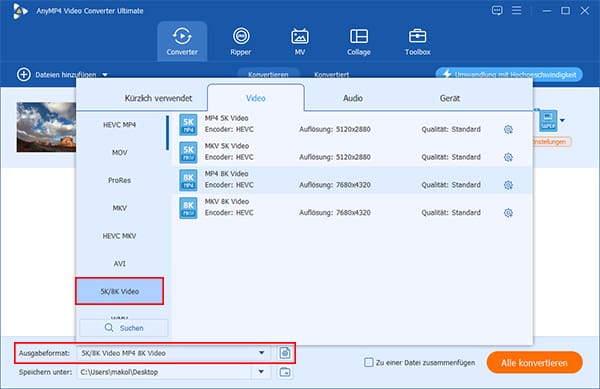Click the 5K MP4 format icon

click(x=188, y=125)
